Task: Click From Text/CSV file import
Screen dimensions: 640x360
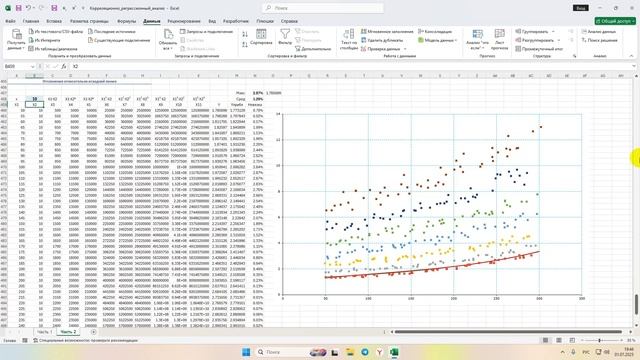Action: pyautogui.click(x=56, y=31)
